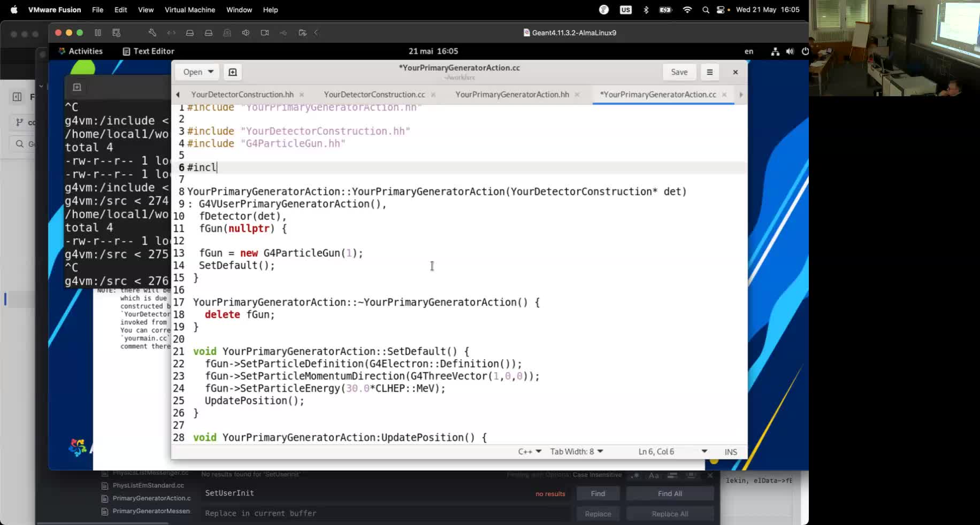Viewport: 980px width, 525px height.
Task: Open the GNOME volume indicator
Action: (790, 51)
